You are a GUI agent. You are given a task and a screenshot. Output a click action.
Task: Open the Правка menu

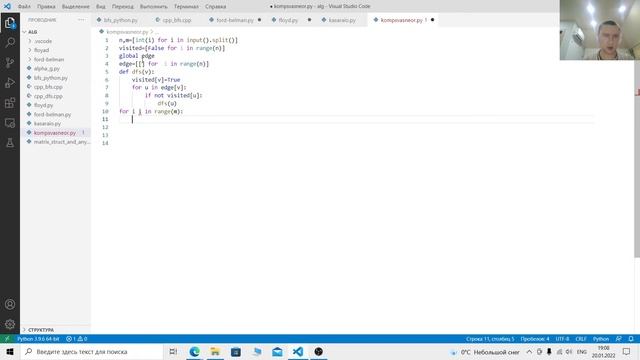click(x=46, y=7)
